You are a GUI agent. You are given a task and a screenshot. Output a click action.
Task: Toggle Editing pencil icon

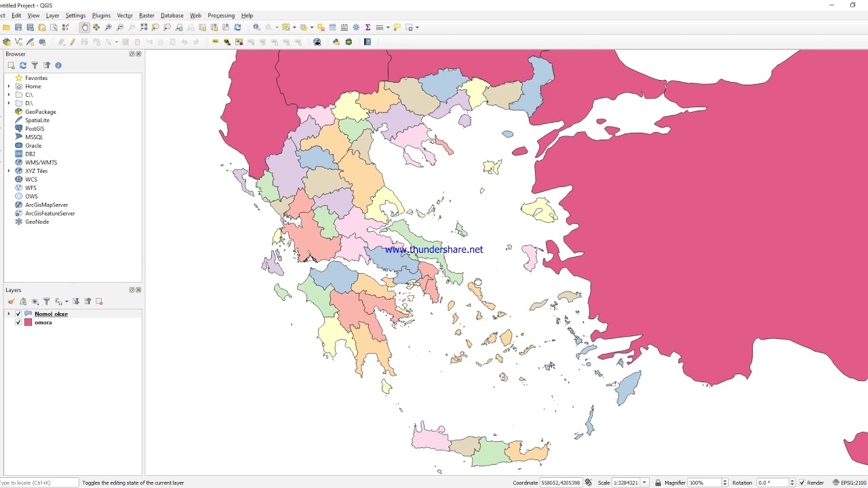point(73,42)
